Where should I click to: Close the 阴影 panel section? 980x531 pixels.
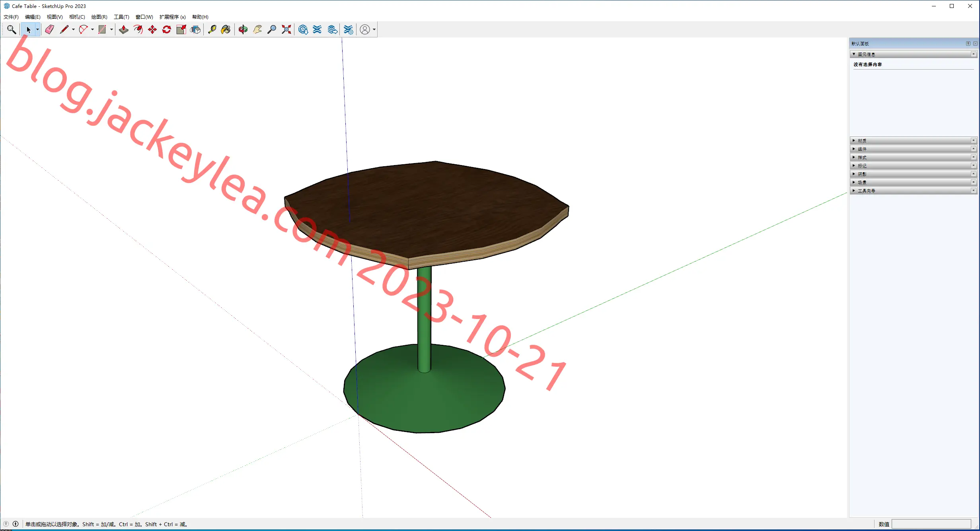pos(974,174)
